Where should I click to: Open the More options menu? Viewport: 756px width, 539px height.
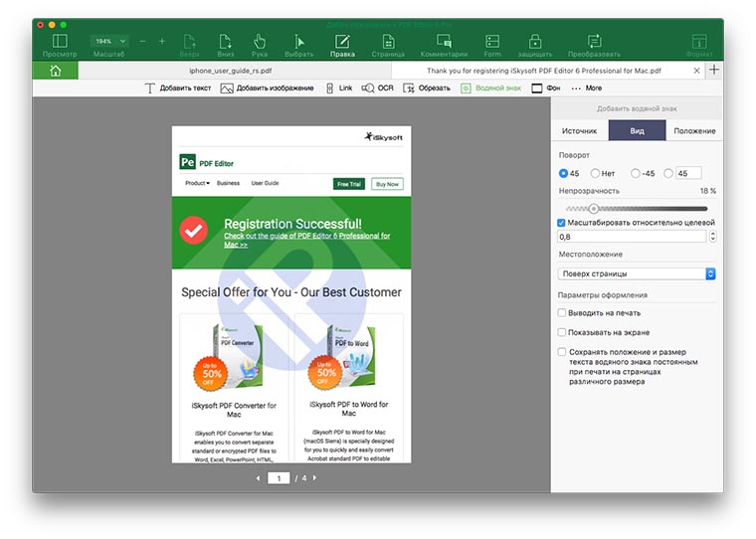click(586, 89)
